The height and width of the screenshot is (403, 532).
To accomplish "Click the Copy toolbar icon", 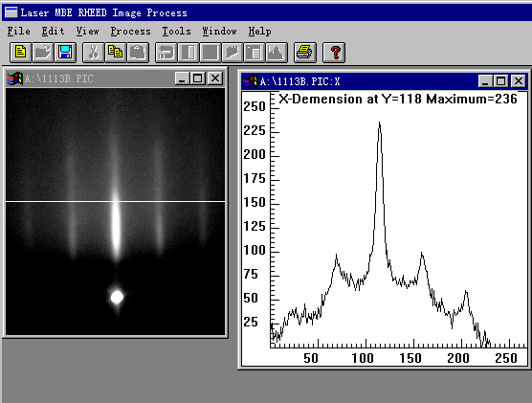I will coord(116,53).
